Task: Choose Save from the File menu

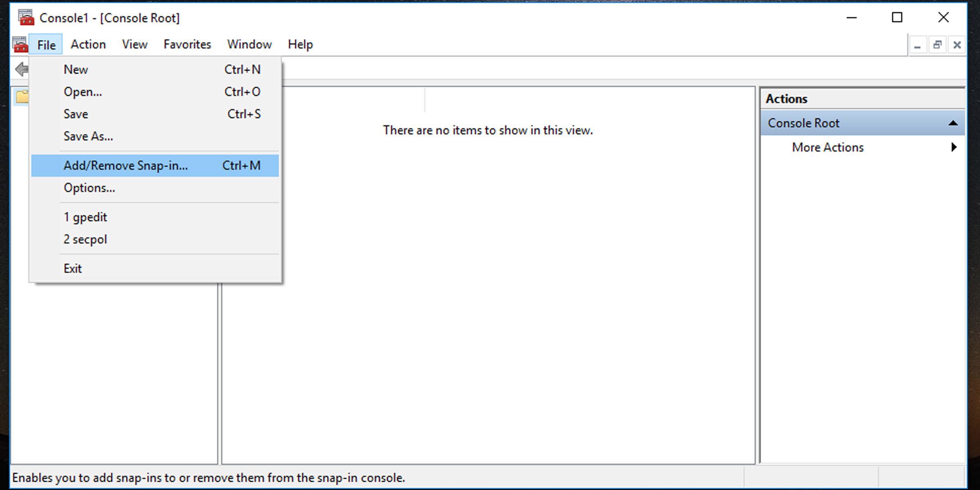Action: 155,114
